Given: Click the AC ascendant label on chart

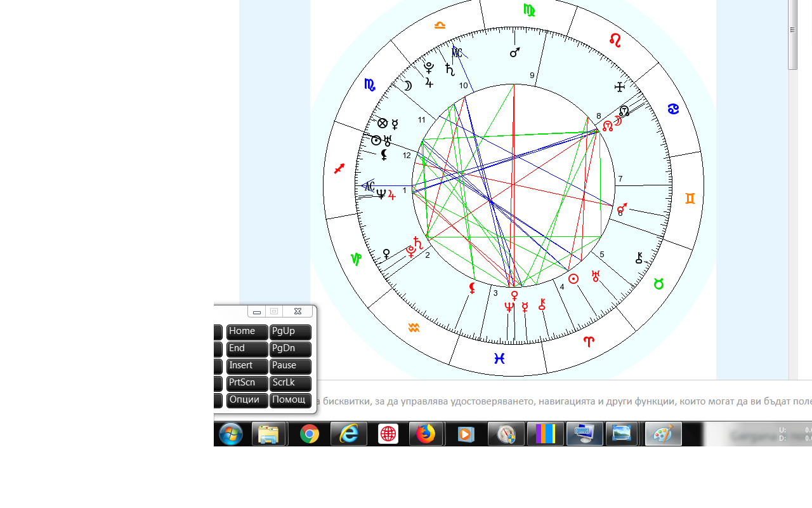Looking at the screenshot, I should (369, 187).
